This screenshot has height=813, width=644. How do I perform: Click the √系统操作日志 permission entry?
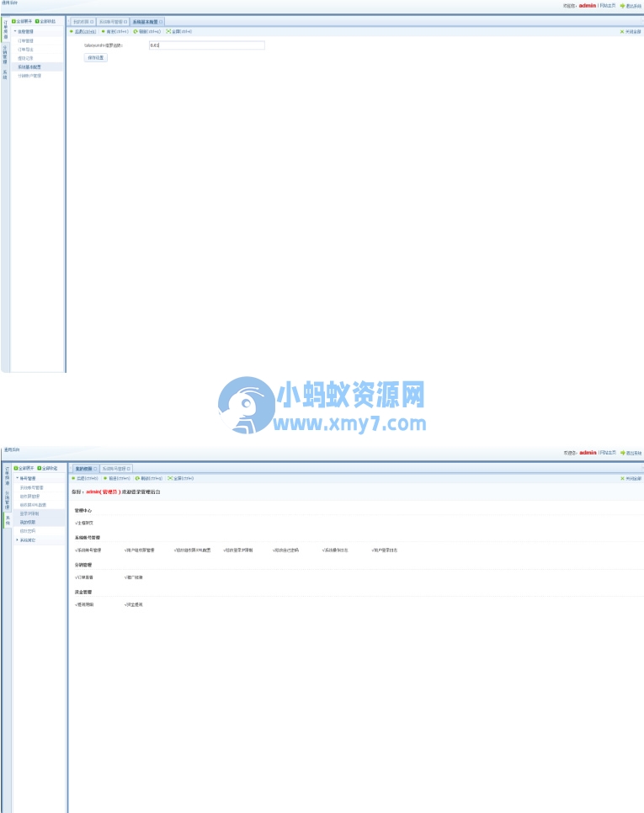click(x=335, y=550)
